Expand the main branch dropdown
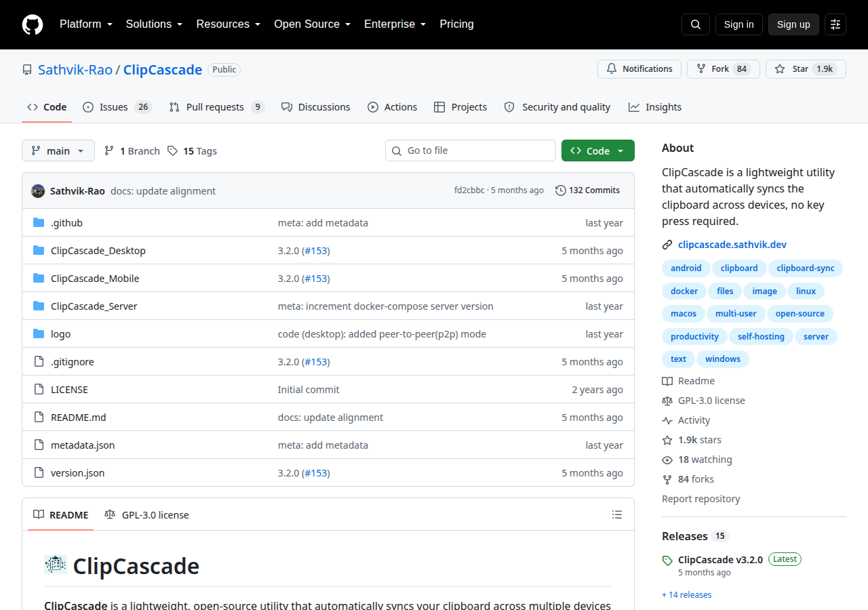Image resolution: width=868 pixels, height=610 pixels. click(x=58, y=150)
